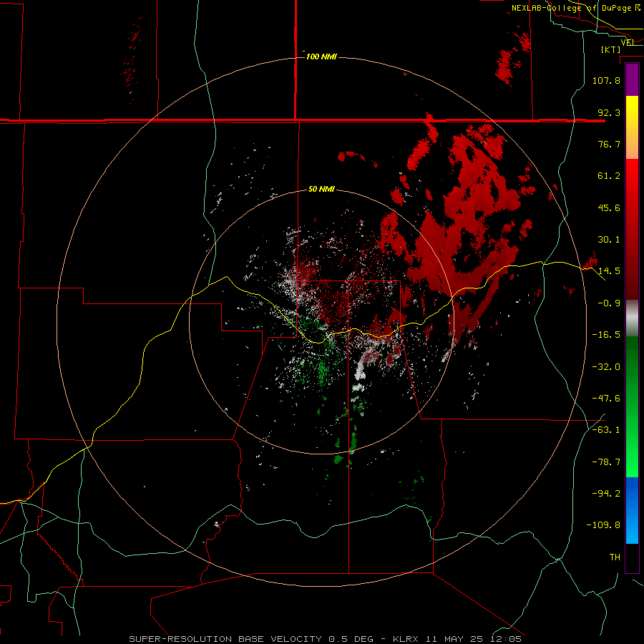Viewport: 644px width, 644px height.
Task: Click the light cyan segment of the color bar
Action: 632,528
